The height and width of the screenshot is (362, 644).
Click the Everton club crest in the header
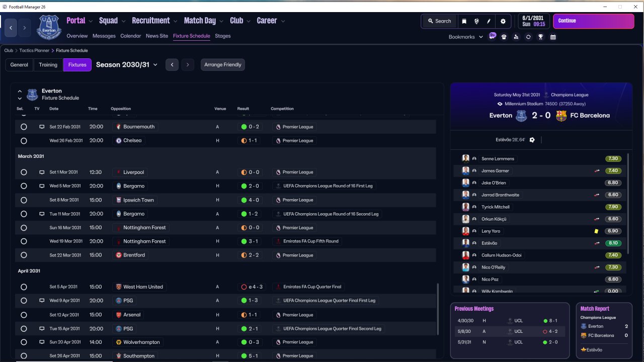pyautogui.click(x=48, y=27)
